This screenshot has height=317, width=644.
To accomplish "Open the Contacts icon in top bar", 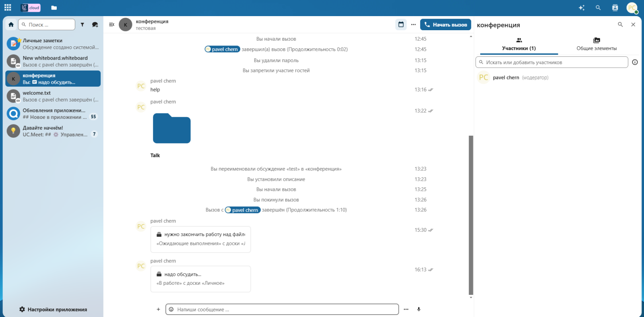I will pyautogui.click(x=615, y=8).
